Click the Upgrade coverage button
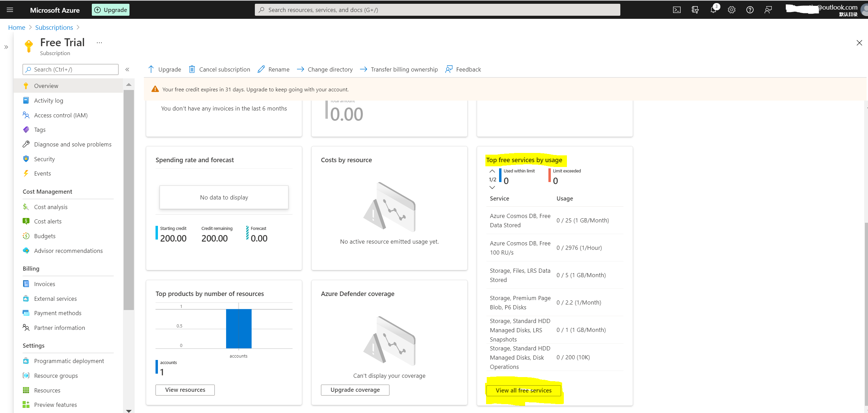868x413 pixels. (355, 390)
